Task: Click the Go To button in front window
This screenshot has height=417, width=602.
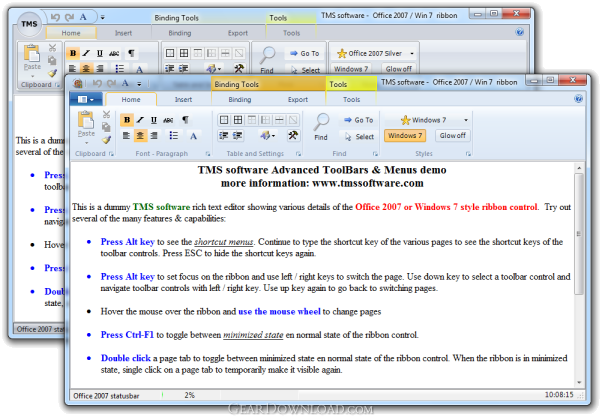Action: pos(359,120)
